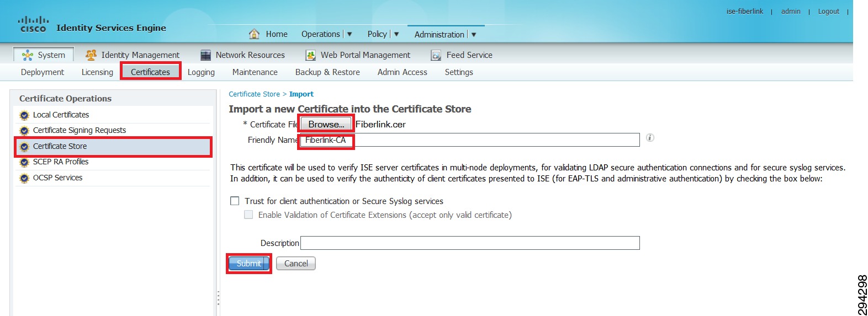Click the System tab icon
This screenshot has height=316, width=868.
(x=27, y=55)
